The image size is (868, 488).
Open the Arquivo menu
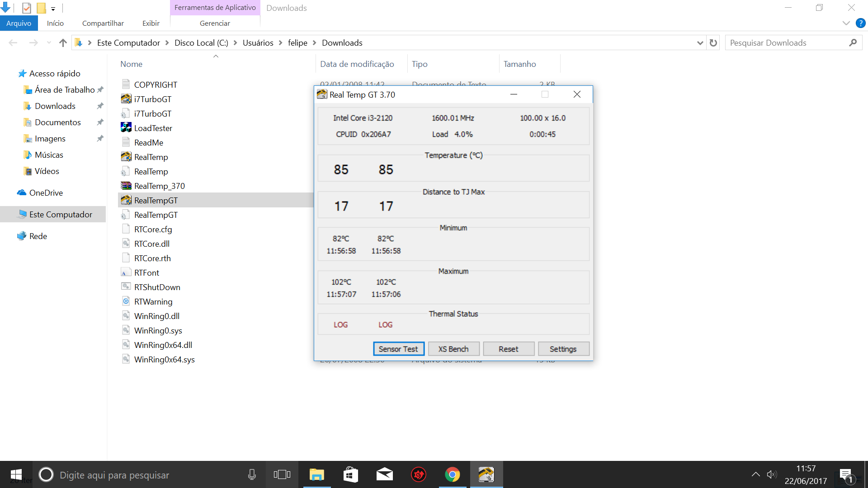[19, 23]
